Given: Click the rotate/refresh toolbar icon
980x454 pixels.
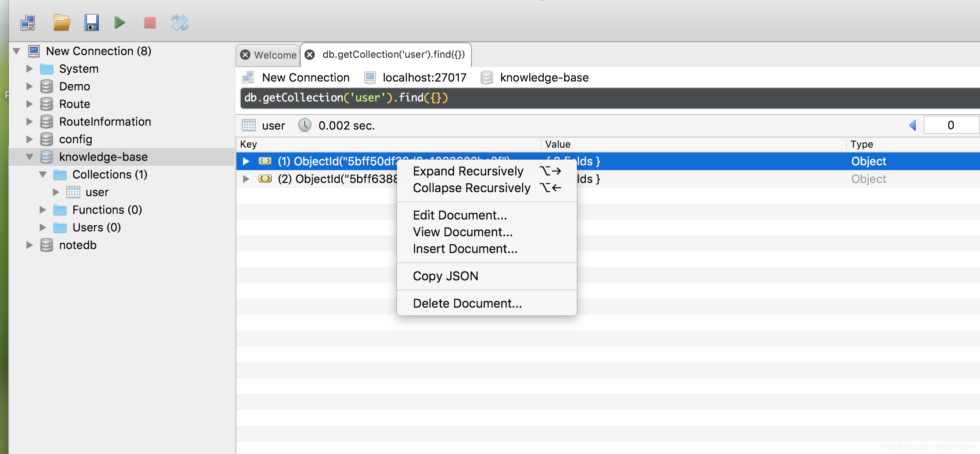Looking at the screenshot, I should click(180, 23).
